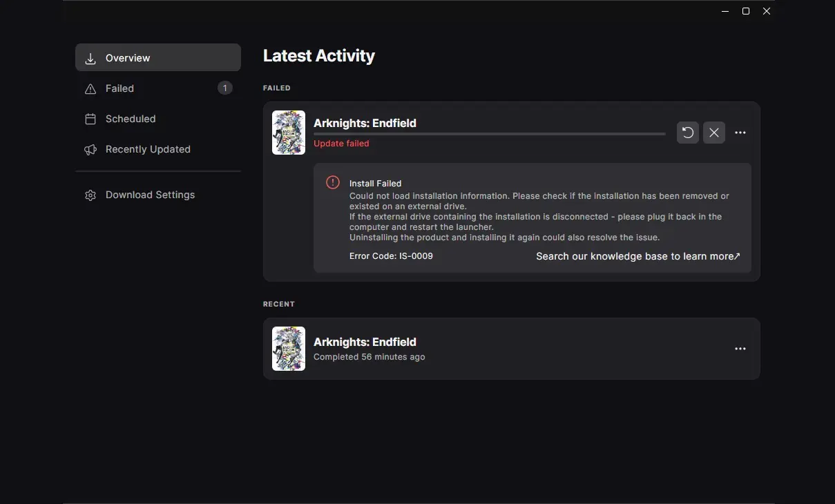Click 'Error Code: IS-0009' text

point(391,256)
